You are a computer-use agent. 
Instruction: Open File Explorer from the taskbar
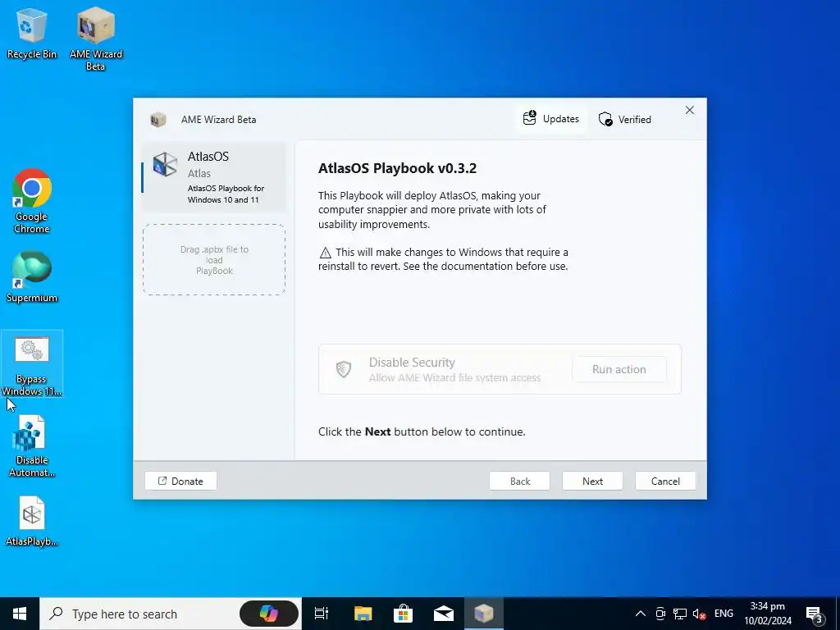363,614
